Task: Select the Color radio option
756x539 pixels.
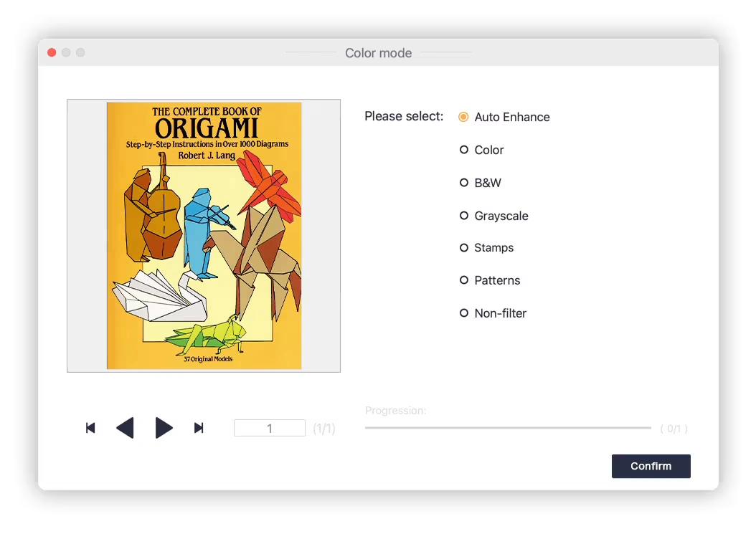Action: pos(464,150)
